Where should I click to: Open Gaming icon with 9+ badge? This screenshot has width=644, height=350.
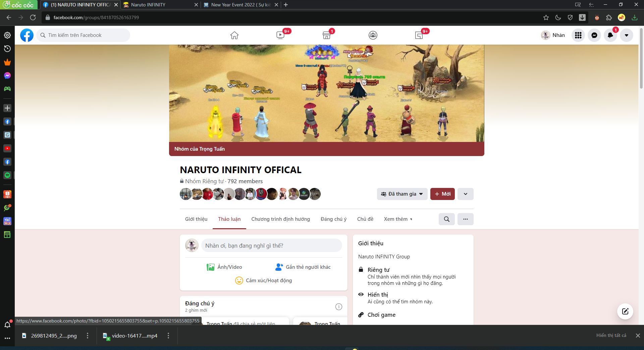click(419, 35)
